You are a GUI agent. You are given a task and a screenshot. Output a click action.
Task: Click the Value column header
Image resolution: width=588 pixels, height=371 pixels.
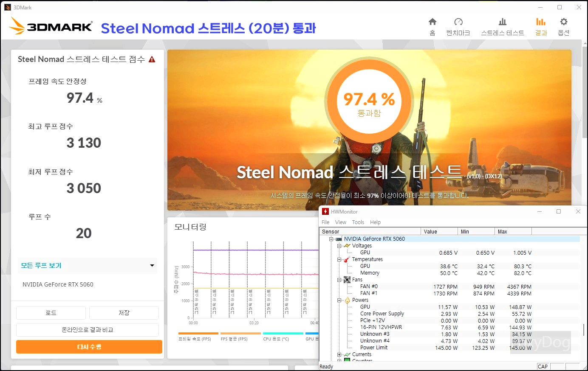pyautogui.click(x=439, y=231)
